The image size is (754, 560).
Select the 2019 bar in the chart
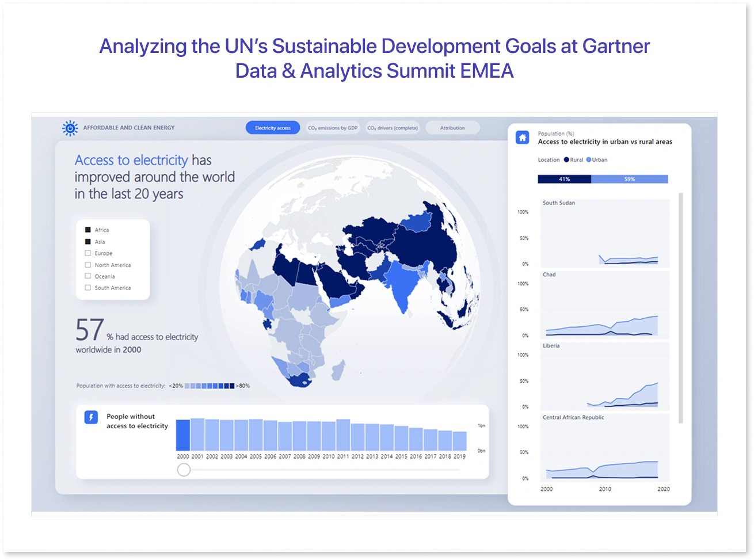459,441
